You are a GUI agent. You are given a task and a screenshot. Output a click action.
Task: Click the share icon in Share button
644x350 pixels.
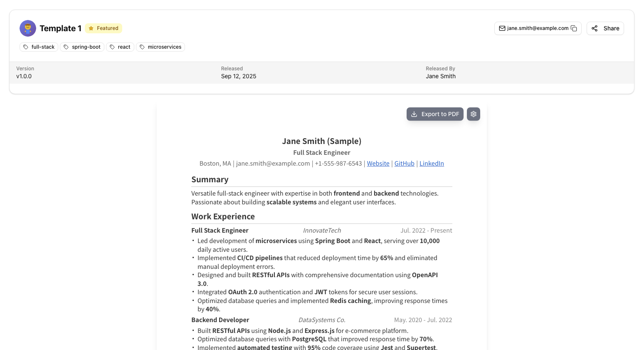coord(595,28)
